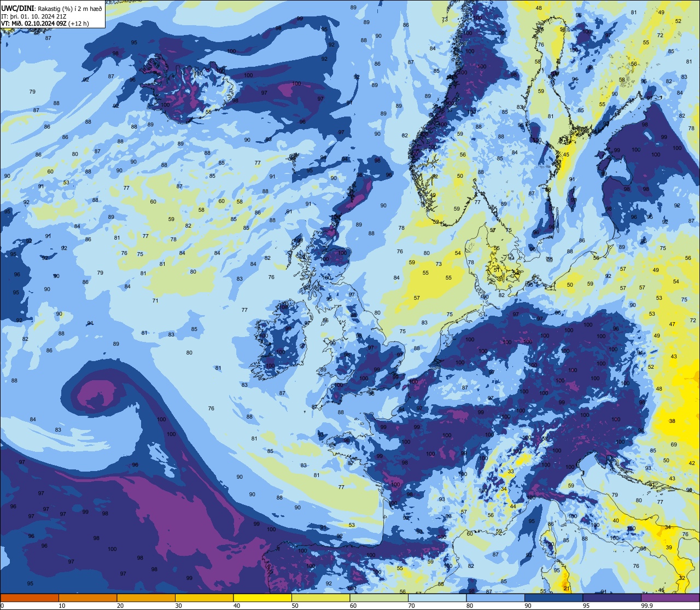
Task: Click the humidity value '47' on the map
Action: (x=672, y=324)
